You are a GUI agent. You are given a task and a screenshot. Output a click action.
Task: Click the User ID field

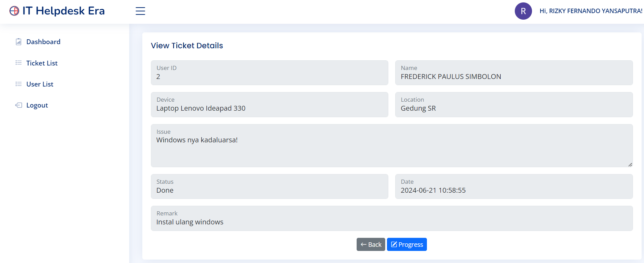(269, 73)
